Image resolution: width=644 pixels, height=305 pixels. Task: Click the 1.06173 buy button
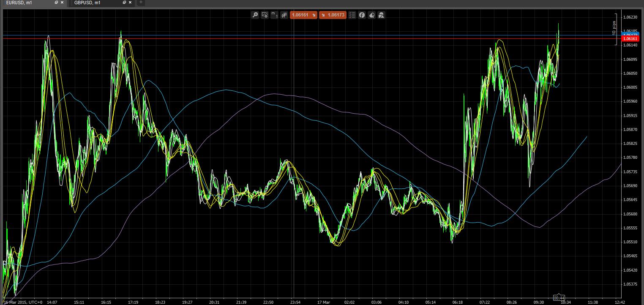click(x=333, y=15)
